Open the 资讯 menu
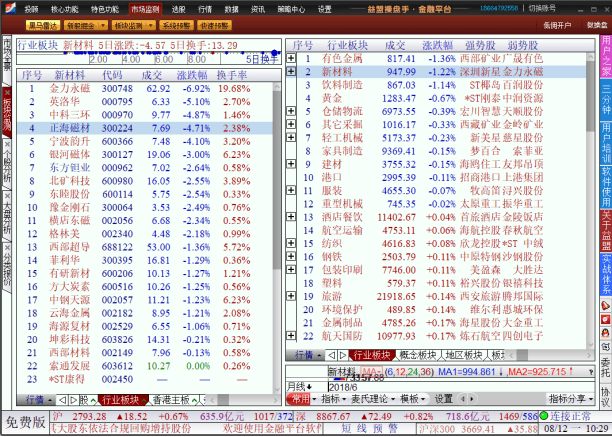Image resolution: width=612 pixels, height=437 pixels. (258, 9)
